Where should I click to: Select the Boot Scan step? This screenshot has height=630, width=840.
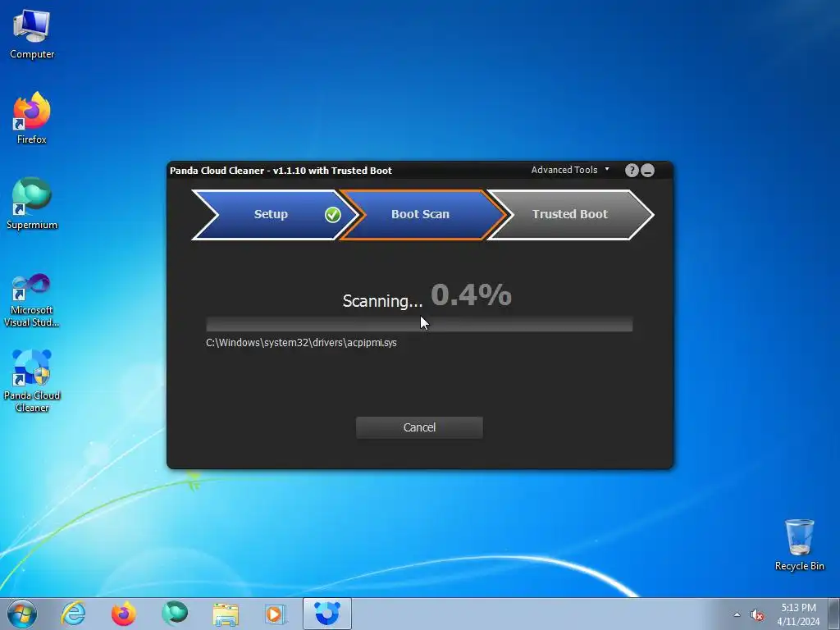pos(422,214)
